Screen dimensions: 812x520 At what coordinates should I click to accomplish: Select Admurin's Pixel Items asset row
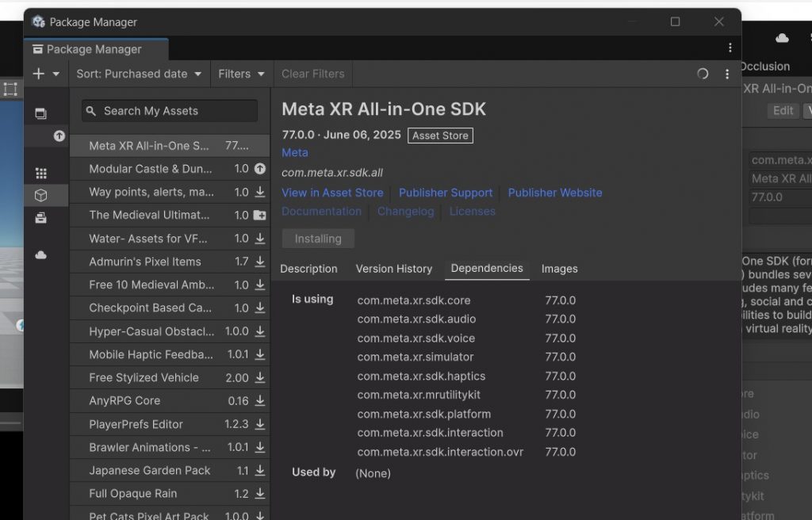coord(170,262)
